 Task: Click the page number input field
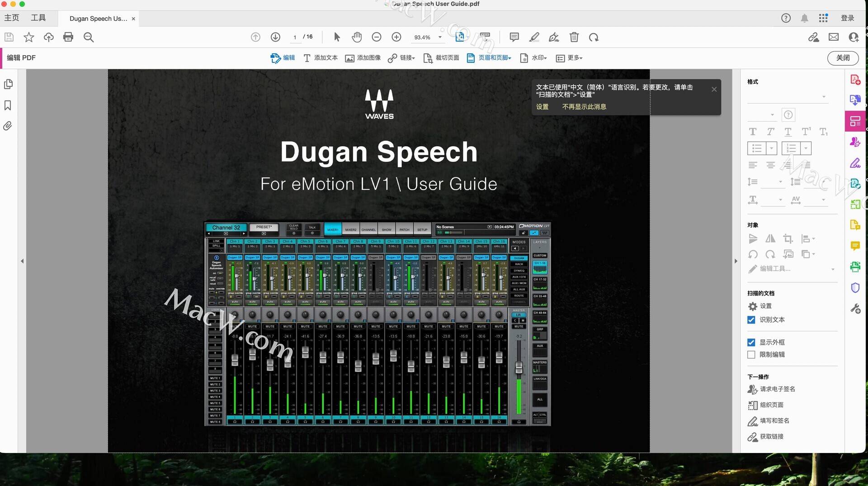(x=295, y=37)
